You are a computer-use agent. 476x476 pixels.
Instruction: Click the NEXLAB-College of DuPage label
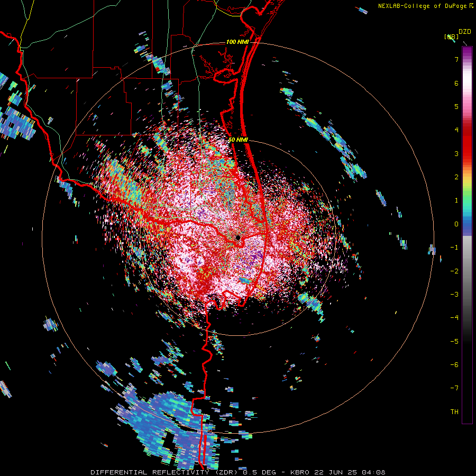[422, 6]
